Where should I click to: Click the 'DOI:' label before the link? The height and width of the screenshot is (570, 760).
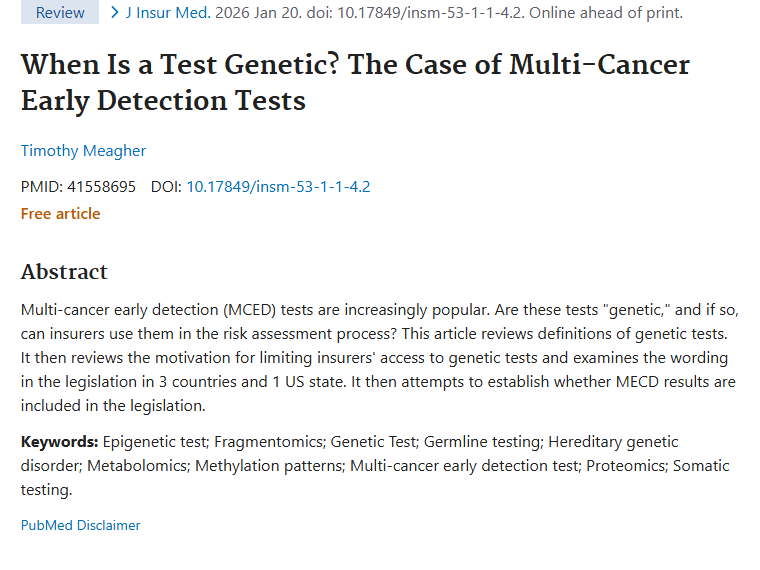(x=166, y=186)
